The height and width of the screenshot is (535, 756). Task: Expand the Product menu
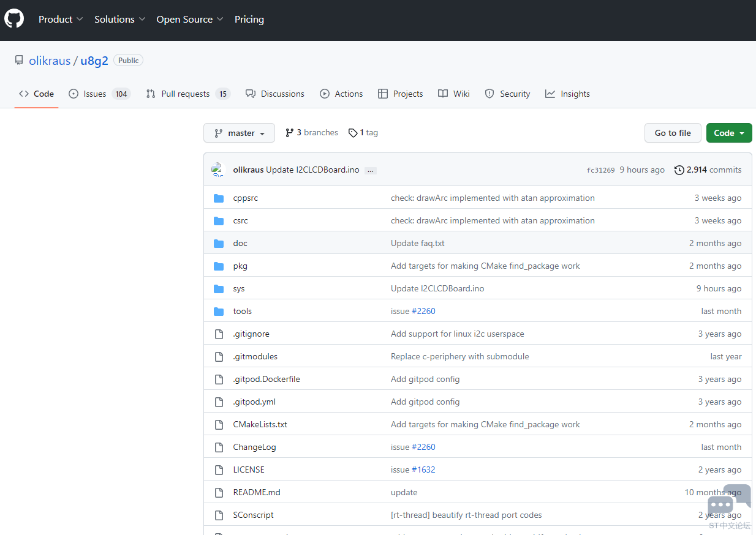pos(61,19)
